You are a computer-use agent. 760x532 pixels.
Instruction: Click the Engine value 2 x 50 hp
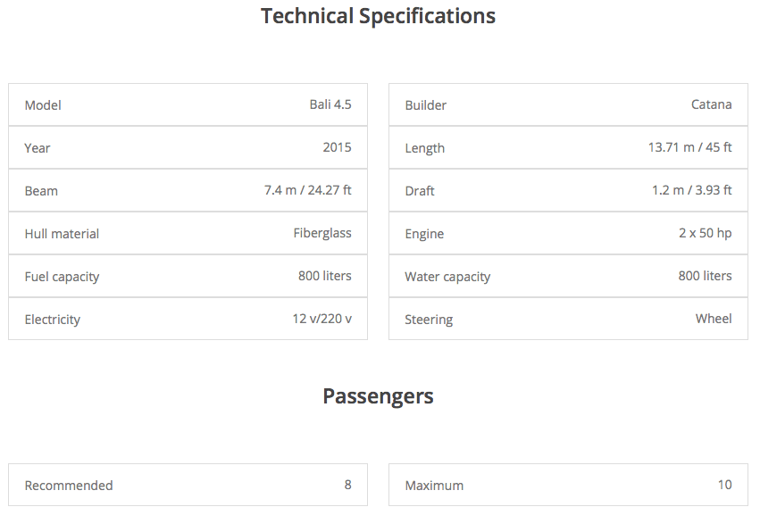705,233
